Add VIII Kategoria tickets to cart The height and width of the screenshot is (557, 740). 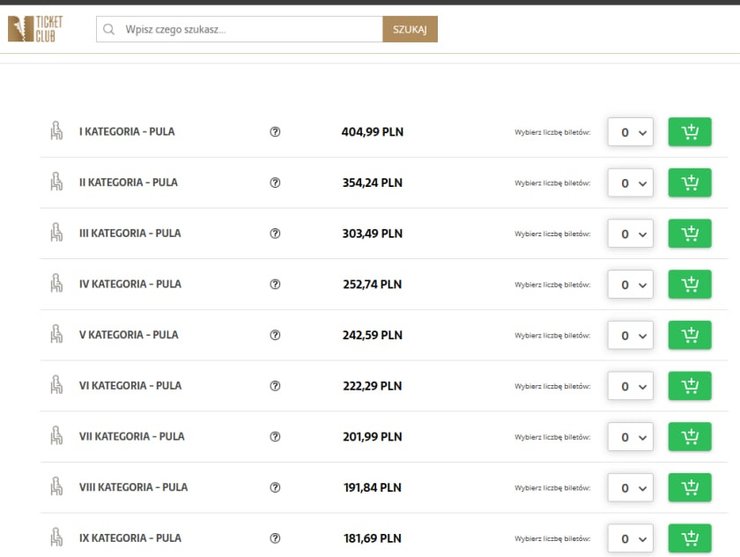tap(689, 488)
